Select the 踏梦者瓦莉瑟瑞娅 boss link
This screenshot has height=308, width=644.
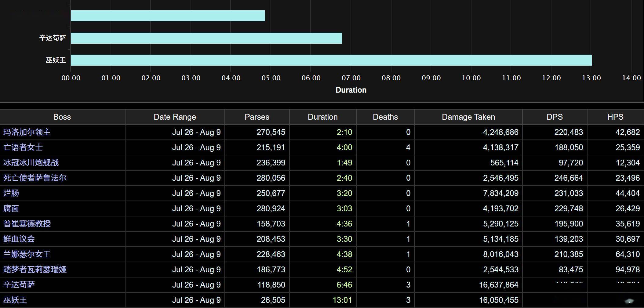(x=35, y=270)
